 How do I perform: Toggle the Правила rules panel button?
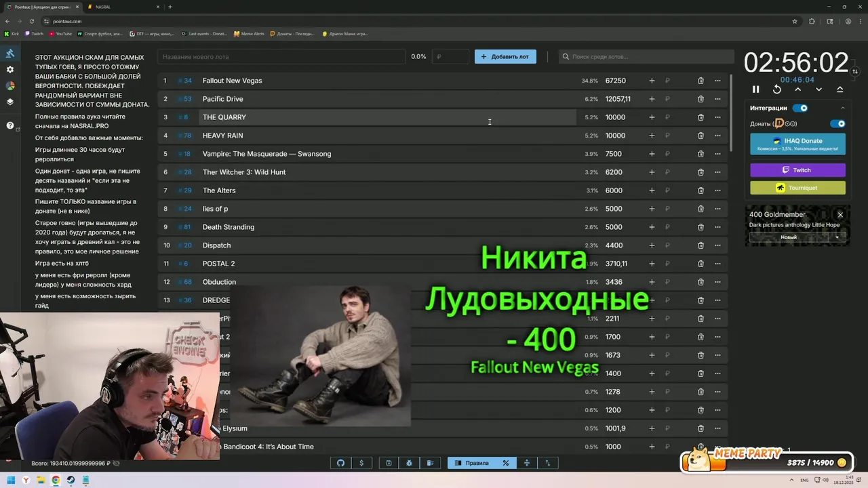471,463
